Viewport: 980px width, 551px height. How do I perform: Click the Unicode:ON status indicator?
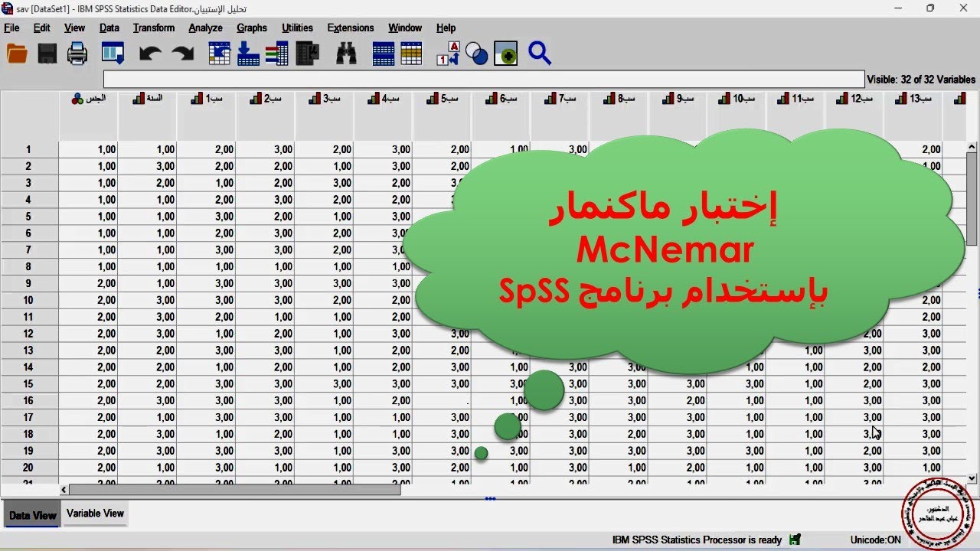coord(875,540)
